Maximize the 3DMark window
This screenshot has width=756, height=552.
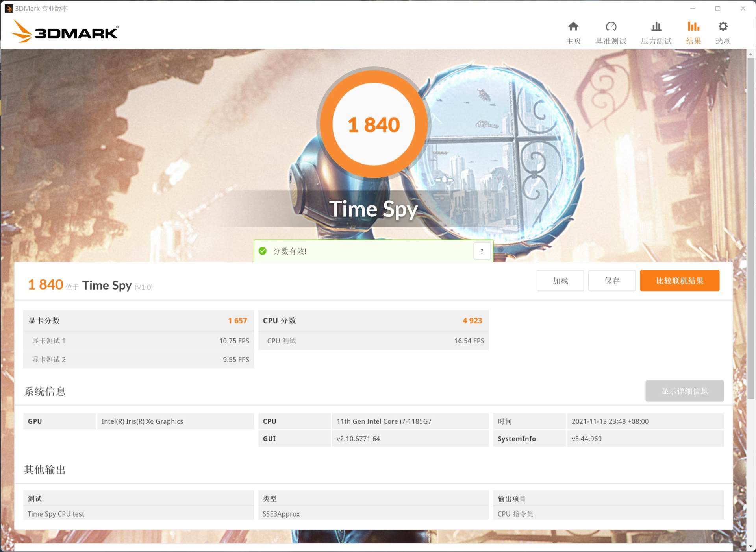click(x=718, y=9)
